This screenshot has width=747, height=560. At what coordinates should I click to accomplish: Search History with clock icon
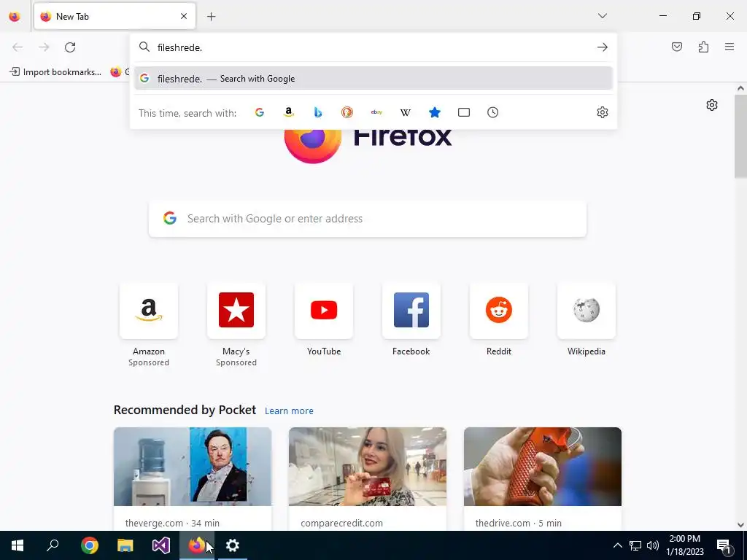(x=492, y=112)
